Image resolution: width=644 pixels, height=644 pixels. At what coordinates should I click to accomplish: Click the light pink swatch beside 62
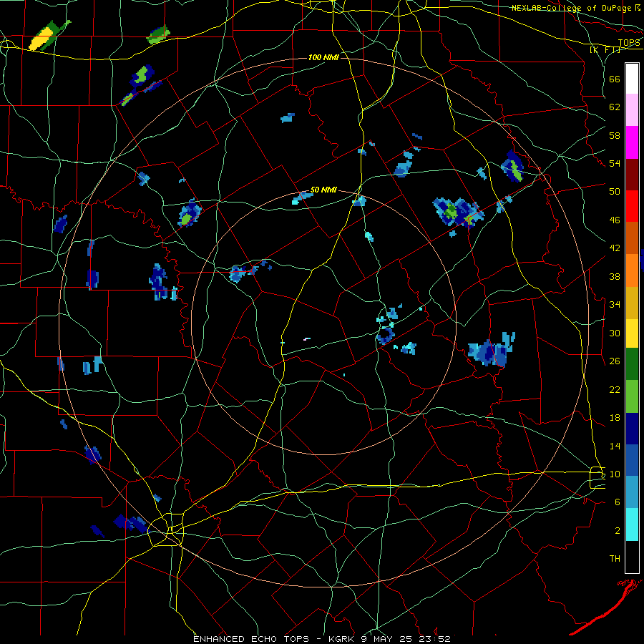(632, 110)
